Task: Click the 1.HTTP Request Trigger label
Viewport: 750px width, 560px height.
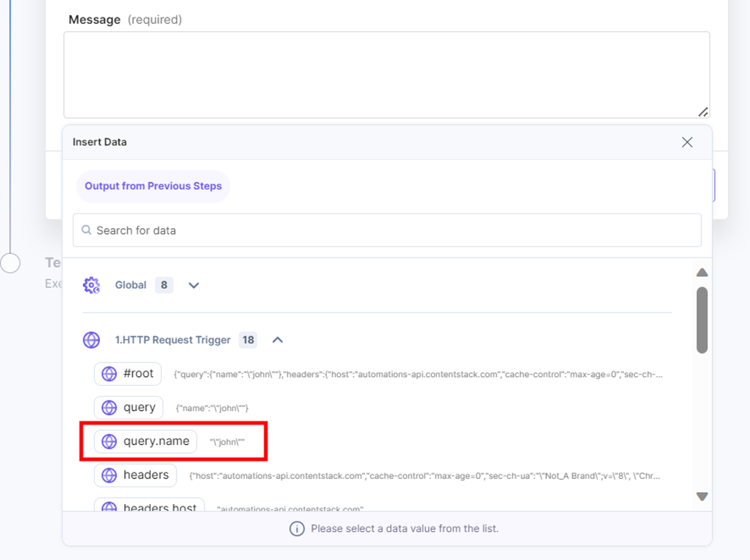Action: coord(173,340)
